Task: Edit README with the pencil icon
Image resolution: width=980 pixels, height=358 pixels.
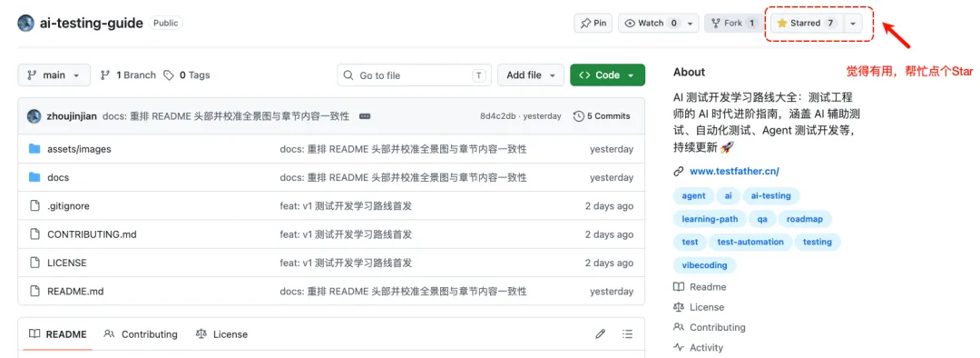Action: click(x=600, y=334)
